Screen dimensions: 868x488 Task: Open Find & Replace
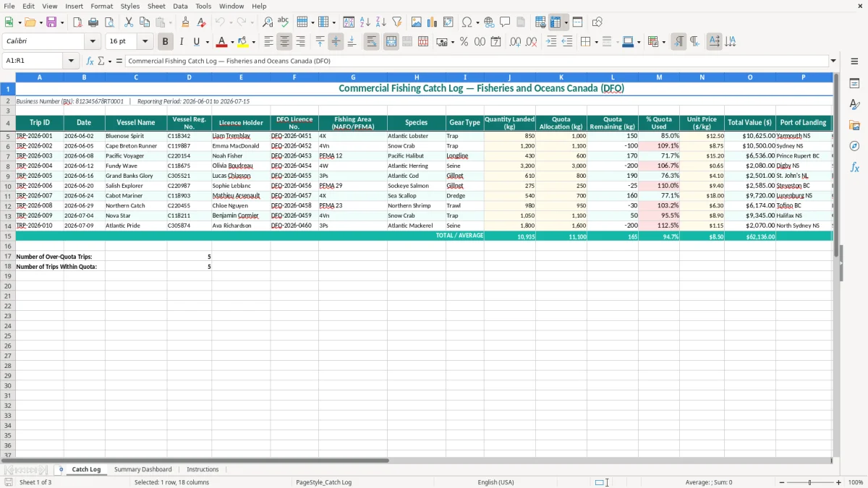pos(267,22)
